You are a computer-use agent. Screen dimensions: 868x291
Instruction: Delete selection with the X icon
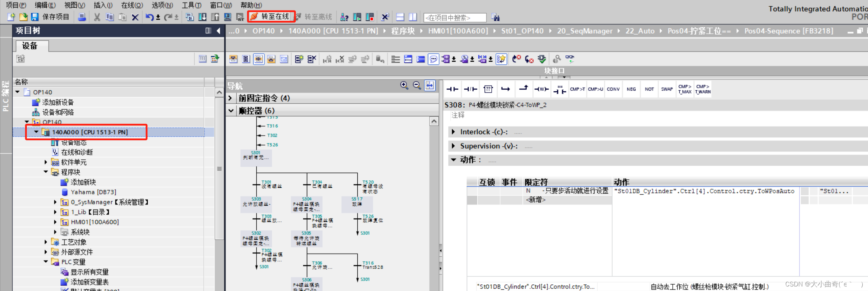[x=135, y=17]
